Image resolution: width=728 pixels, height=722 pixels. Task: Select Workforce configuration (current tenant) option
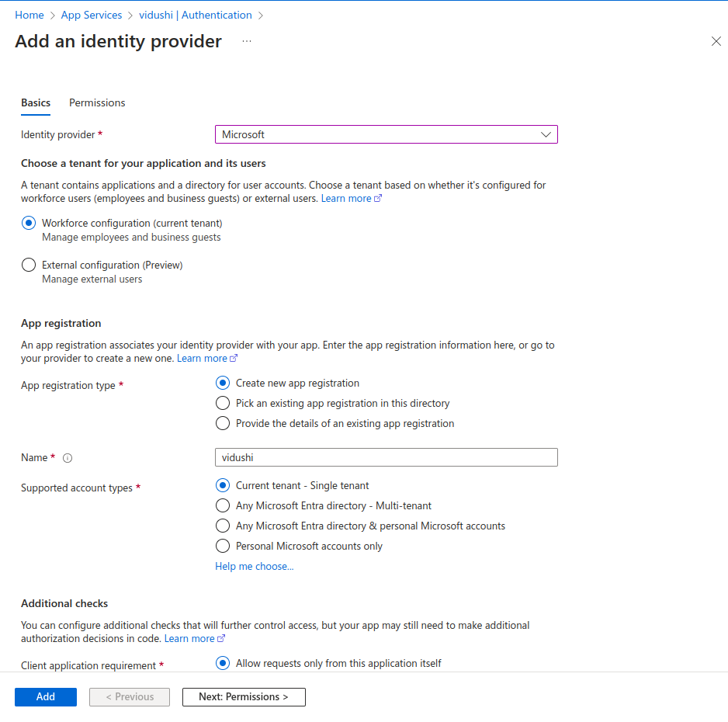pos(29,223)
